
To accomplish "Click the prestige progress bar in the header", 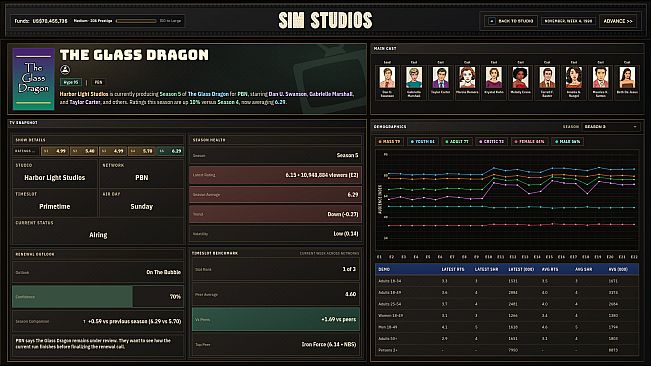I will pos(136,21).
